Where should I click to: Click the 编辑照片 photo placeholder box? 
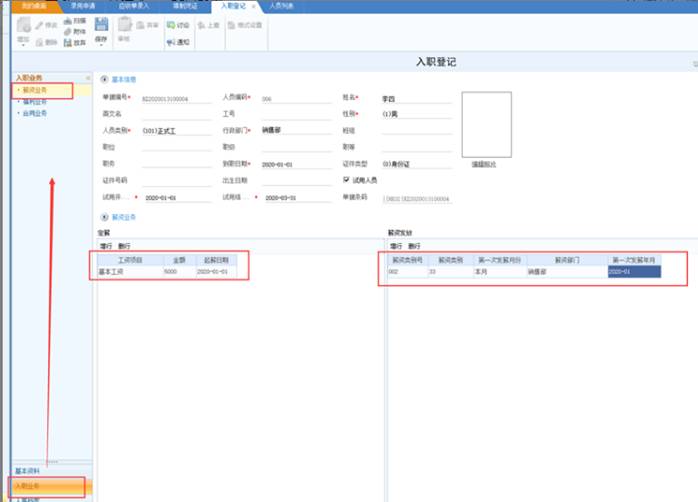pos(485,123)
